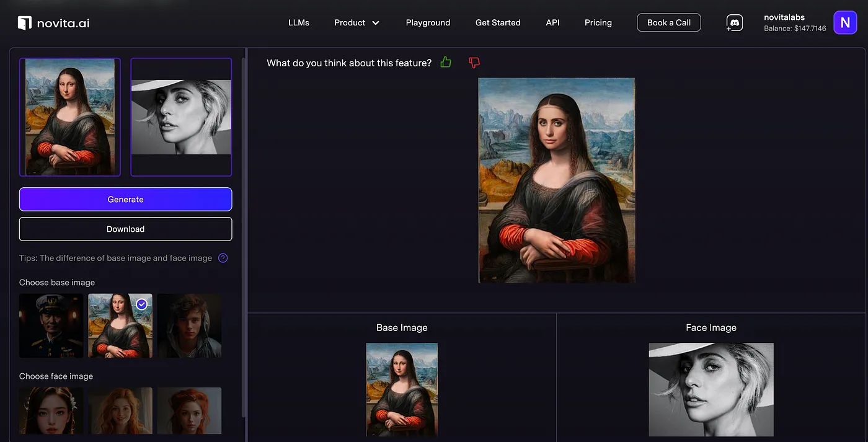Click the Choose face image label
The height and width of the screenshot is (442, 868).
tap(56, 376)
